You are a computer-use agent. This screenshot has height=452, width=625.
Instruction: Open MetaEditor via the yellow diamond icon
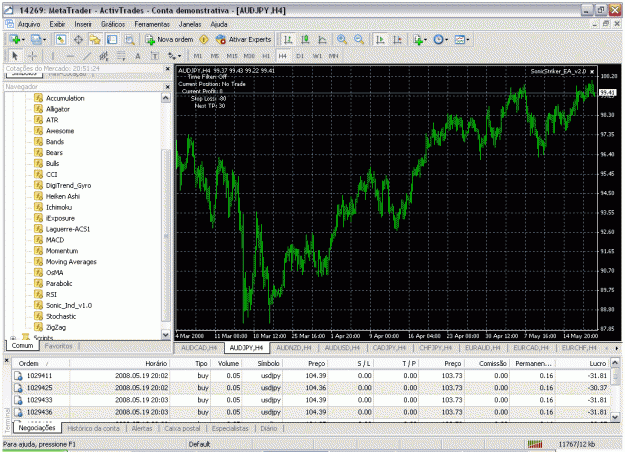tap(204, 39)
